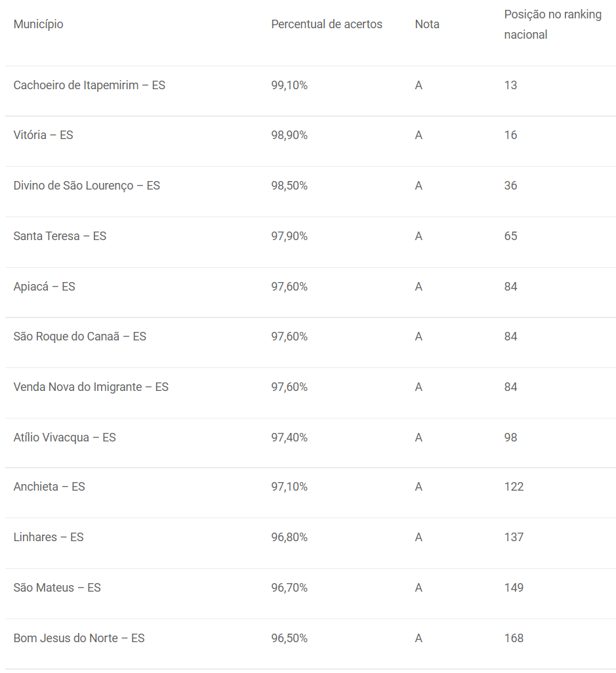Select the Posição no ranking nacional header
Screen dimensions: 616x673
pyautogui.click(x=552, y=24)
